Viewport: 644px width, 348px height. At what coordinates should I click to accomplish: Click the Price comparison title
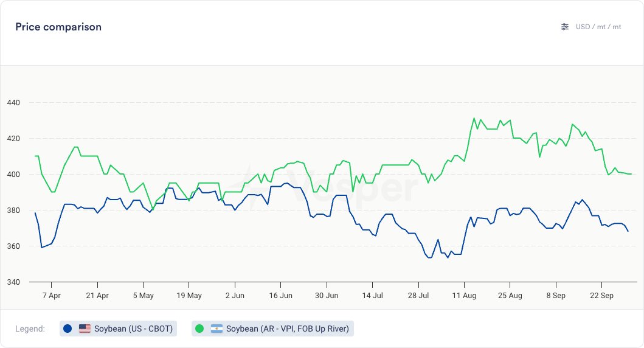tap(58, 27)
